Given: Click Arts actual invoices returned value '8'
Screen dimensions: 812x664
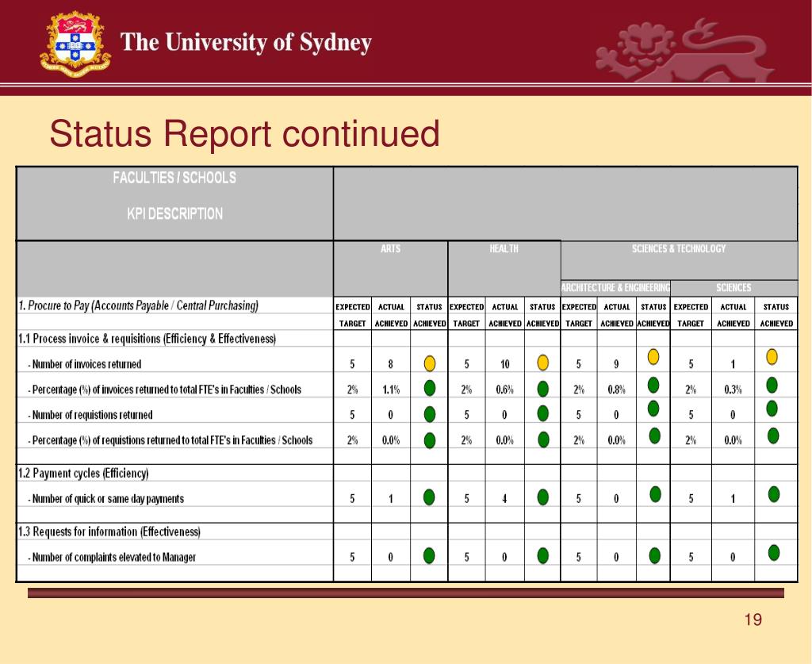Looking at the screenshot, I should click(390, 364).
